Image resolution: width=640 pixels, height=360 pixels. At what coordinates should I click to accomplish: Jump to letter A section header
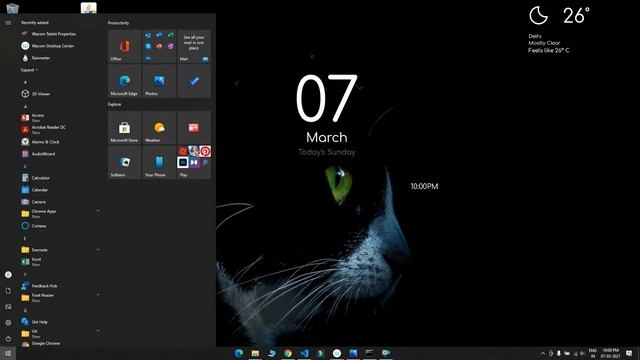pyautogui.click(x=25, y=106)
